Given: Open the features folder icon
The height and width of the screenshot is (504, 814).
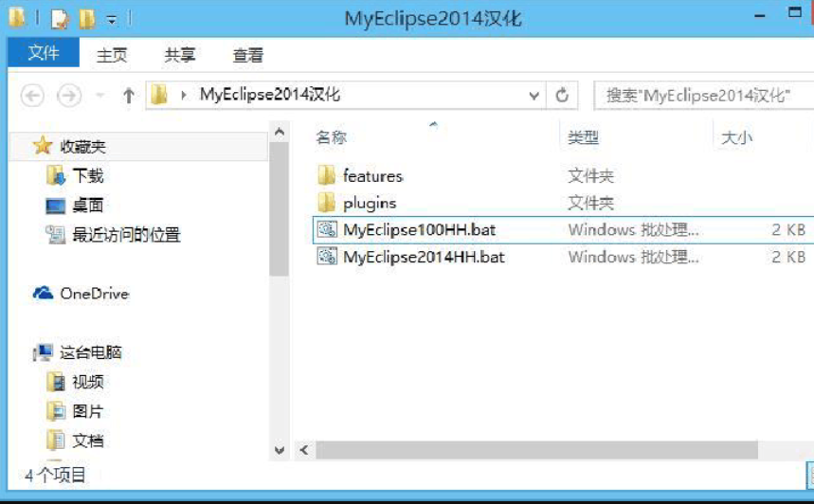Looking at the screenshot, I should (327, 176).
